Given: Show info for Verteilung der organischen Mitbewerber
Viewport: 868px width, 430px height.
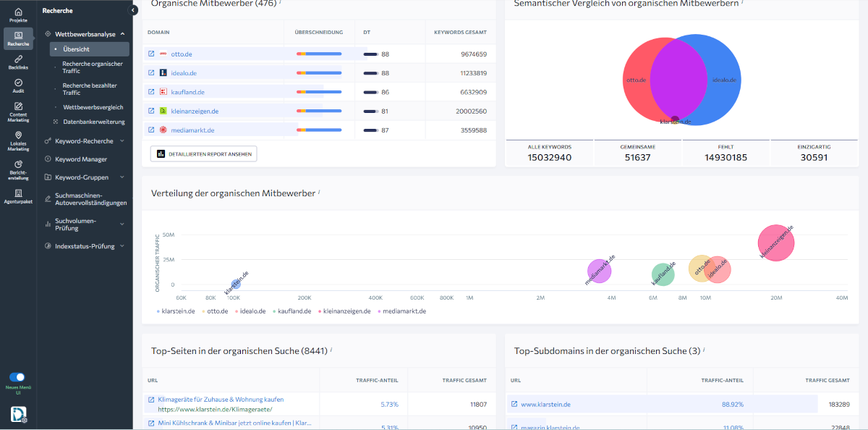Looking at the screenshot, I should click(319, 193).
